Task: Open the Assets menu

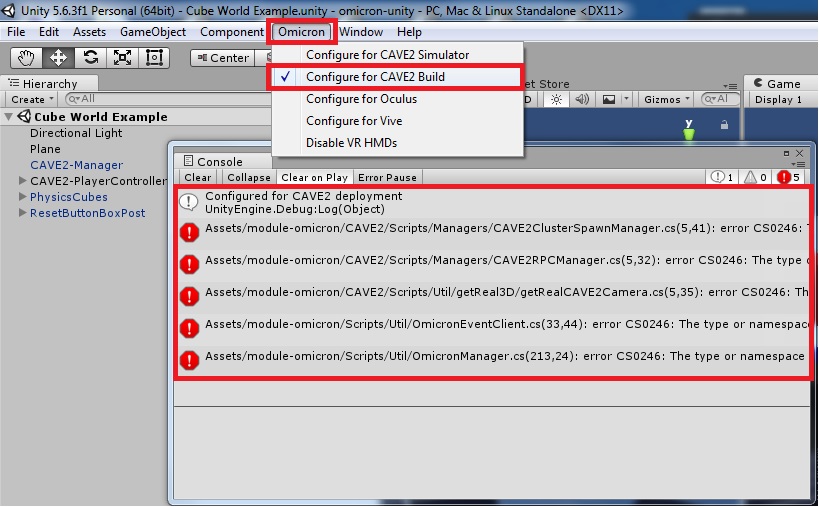Action: 89,32
